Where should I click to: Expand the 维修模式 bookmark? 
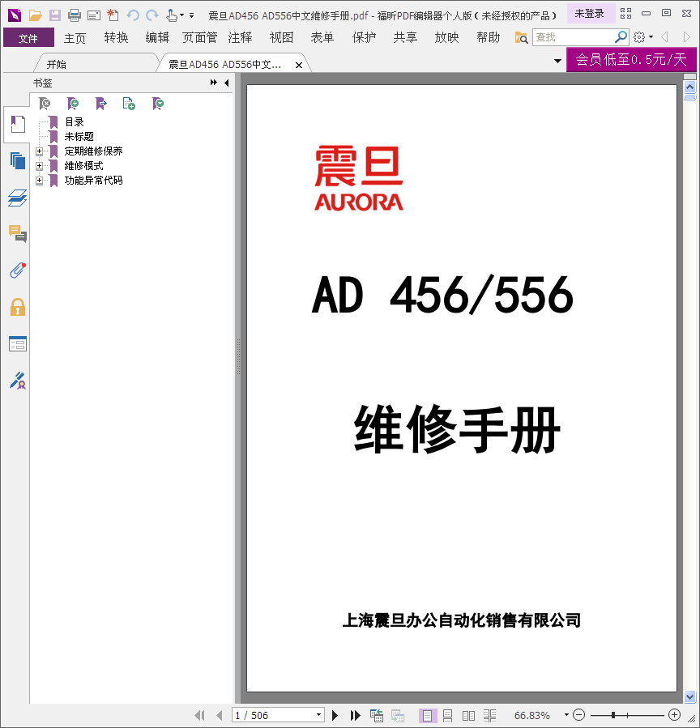pyautogui.click(x=40, y=166)
